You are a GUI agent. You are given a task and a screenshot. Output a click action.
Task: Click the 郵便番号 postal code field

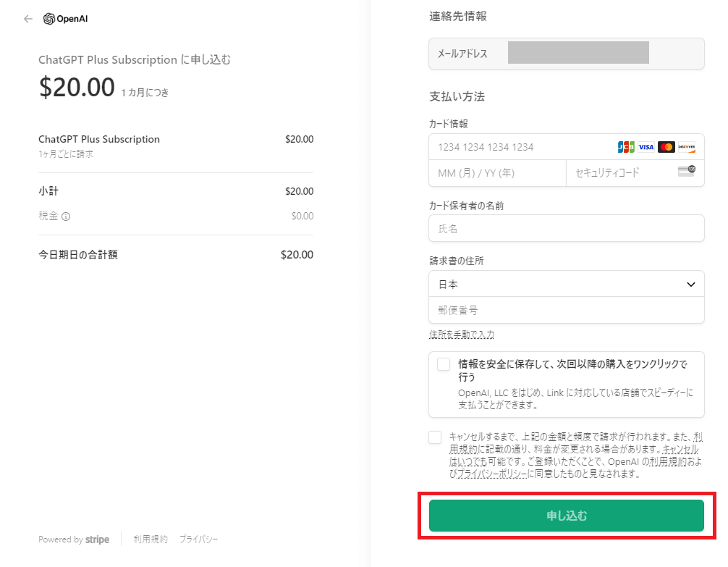point(566,310)
